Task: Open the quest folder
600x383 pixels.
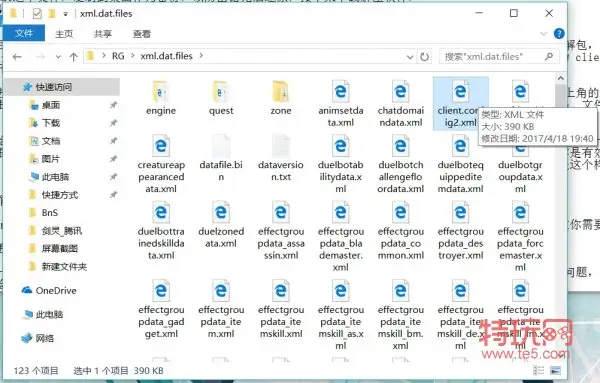Action: pyautogui.click(x=221, y=98)
